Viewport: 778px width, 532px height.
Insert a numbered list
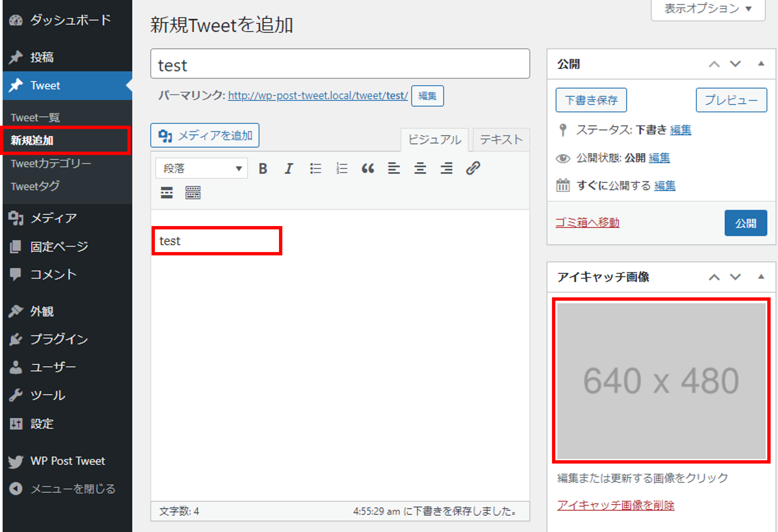(x=342, y=168)
